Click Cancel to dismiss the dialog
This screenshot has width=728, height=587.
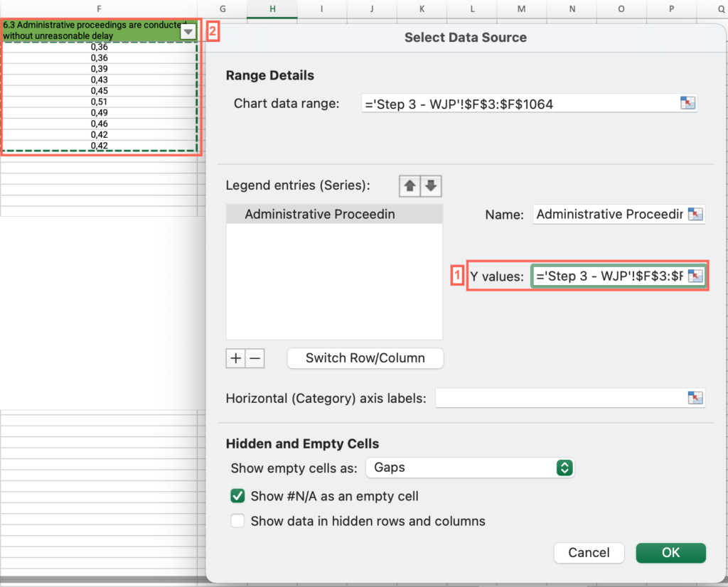click(589, 553)
